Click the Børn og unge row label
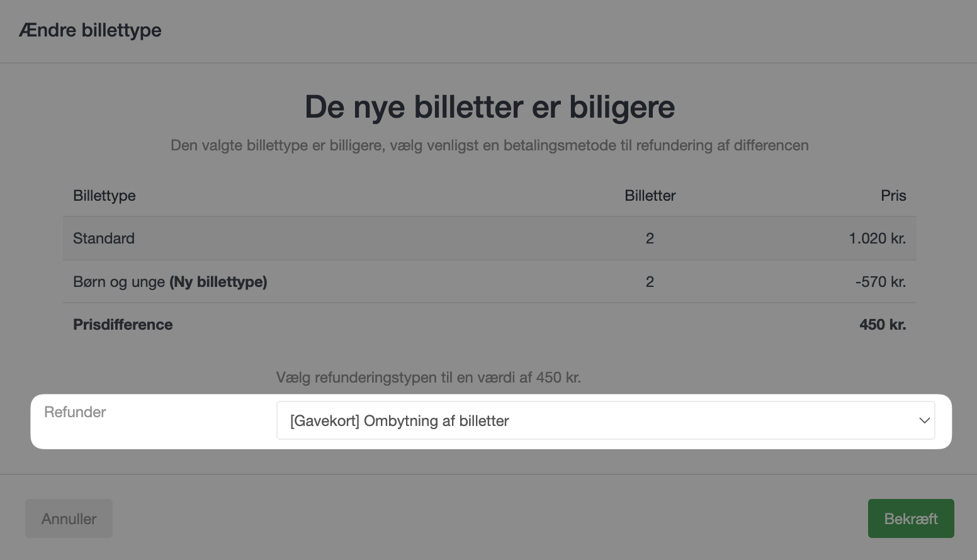 (170, 282)
